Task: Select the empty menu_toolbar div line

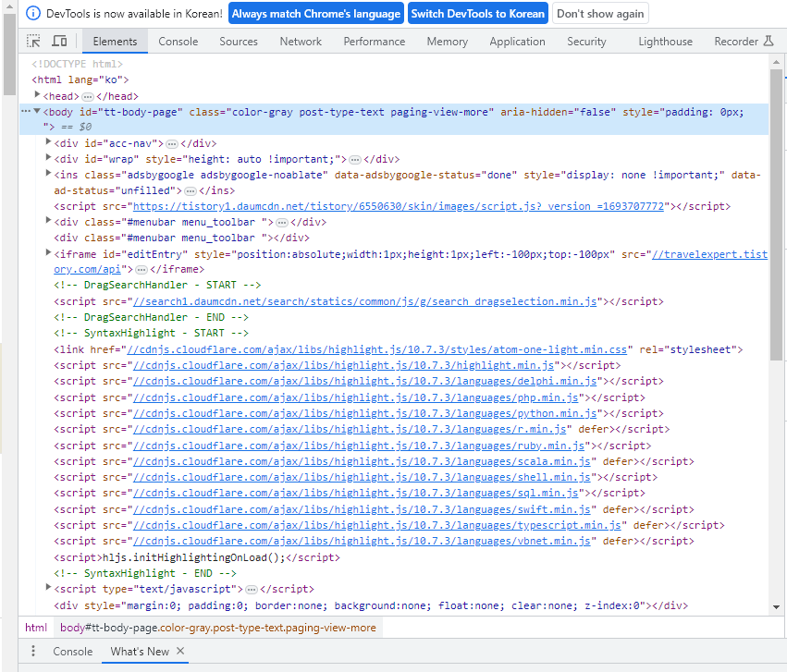Action: 181,238
